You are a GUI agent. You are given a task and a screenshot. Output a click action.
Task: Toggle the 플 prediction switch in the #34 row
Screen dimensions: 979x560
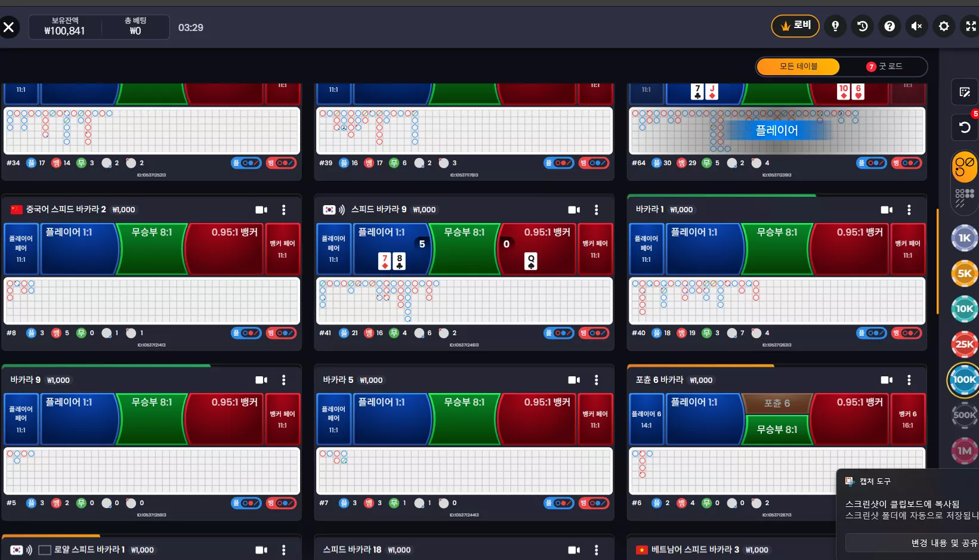coord(246,163)
